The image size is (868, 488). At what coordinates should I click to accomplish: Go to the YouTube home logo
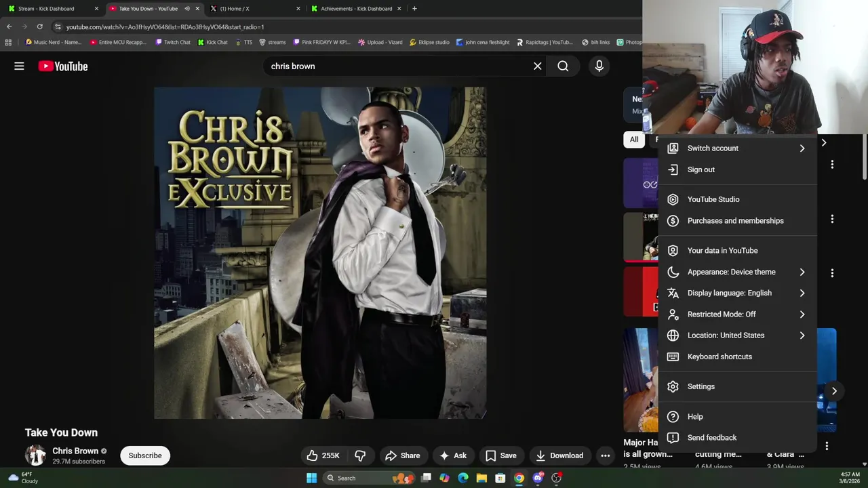pyautogui.click(x=63, y=66)
